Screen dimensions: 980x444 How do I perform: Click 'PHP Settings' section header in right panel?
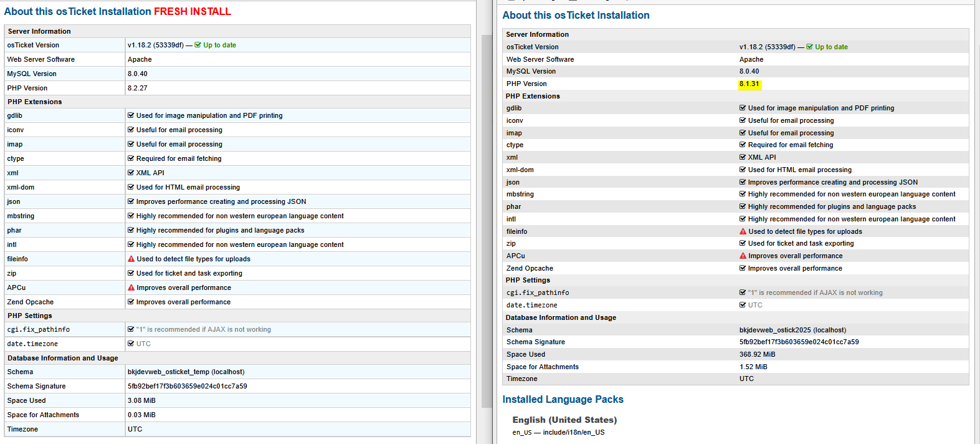[x=528, y=280]
